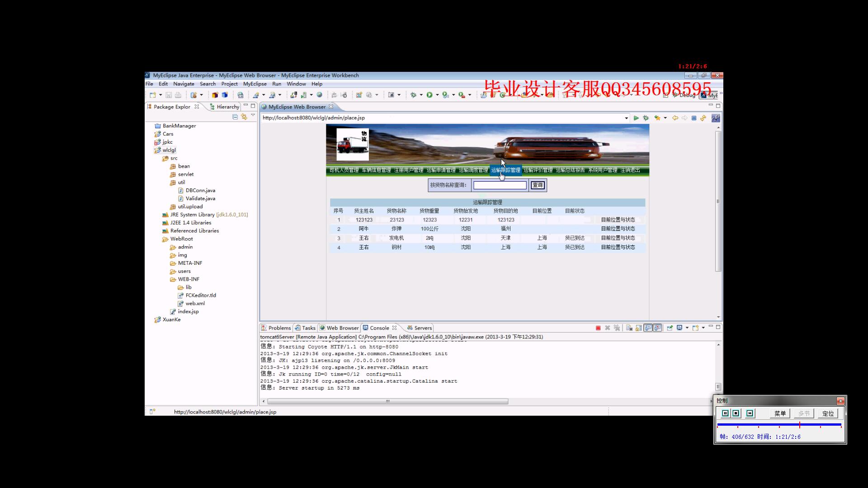Image resolution: width=868 pixels, height=488 pixels.
Task: Click 目前位置与状态 link for 钢材 row
Action: (618, 247)
